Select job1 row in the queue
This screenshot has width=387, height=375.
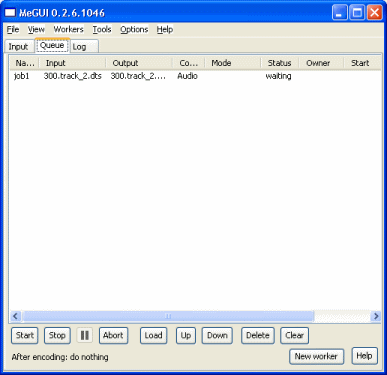[195, 76]
